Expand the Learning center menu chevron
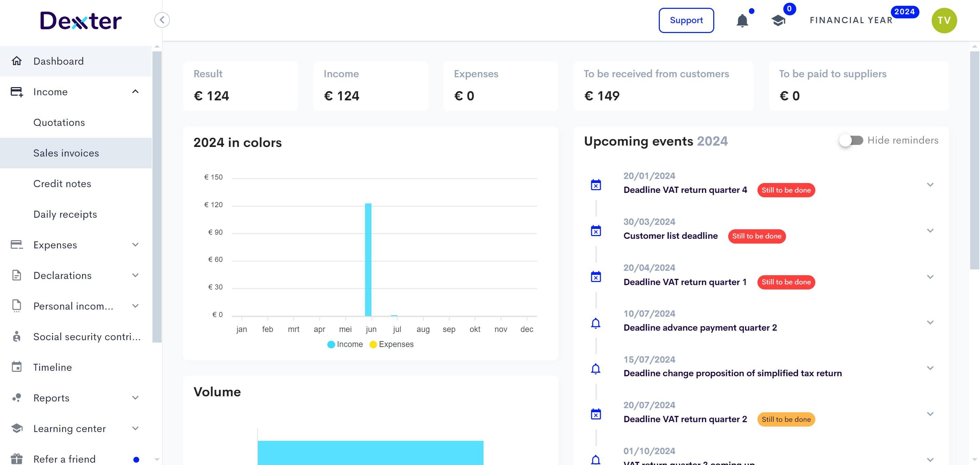This screenshot has height=465, width=980. pos(135,428)
